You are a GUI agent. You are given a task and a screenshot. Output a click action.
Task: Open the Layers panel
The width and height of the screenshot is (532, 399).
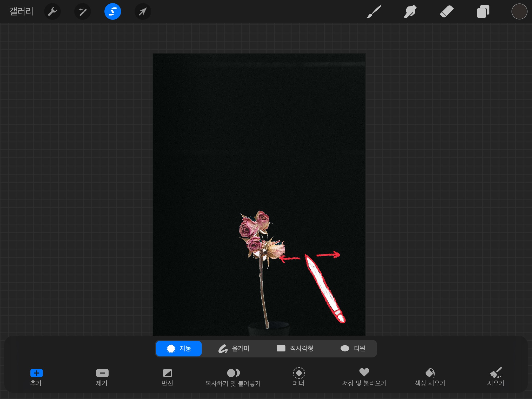pyautogui.click(x=483, y=12)
